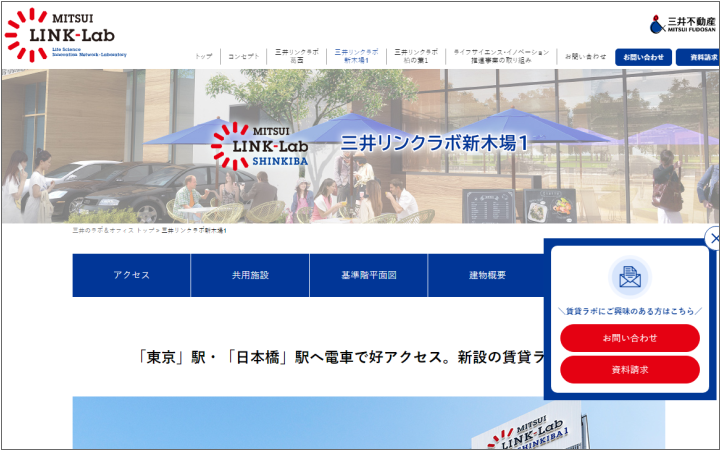The height and width of the screenshot is (450, 720).
Task: Click the LINK-Lab SHINKIBA logo in the banner
Action: [259, 146]
